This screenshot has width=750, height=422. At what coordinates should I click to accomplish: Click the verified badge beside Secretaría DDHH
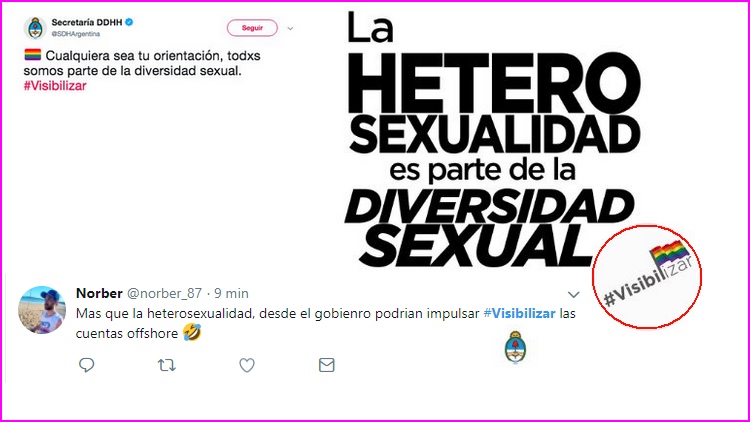point(129,22)
